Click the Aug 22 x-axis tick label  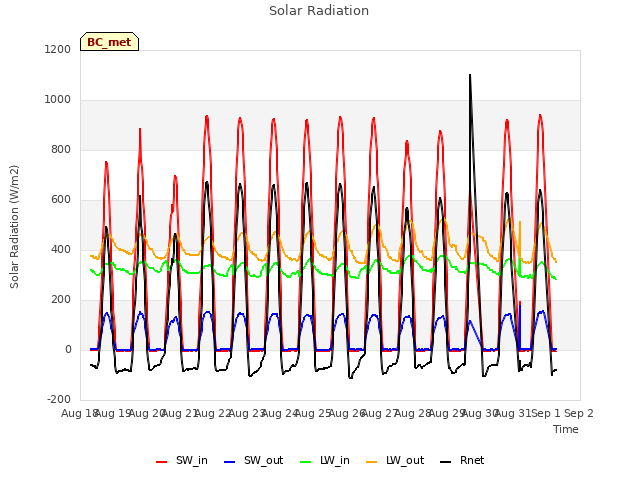[x=213, y=413]
